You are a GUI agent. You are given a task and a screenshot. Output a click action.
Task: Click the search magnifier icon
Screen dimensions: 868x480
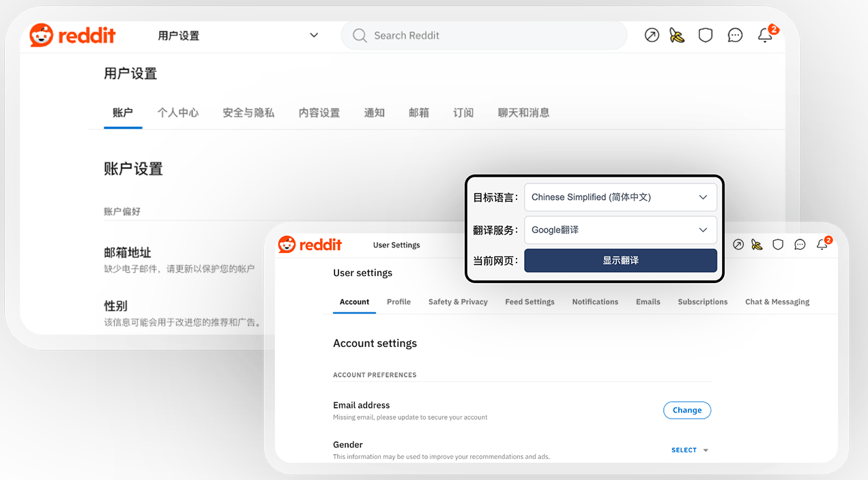[360, 35]
